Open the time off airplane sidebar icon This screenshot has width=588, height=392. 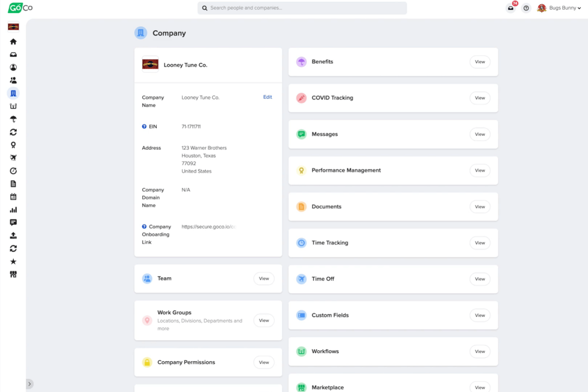(x=13, y=158)
